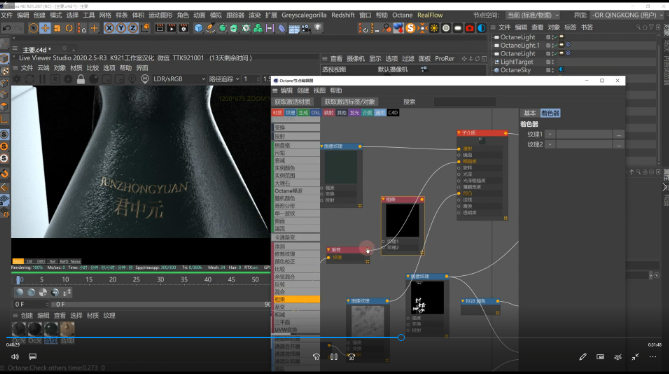Add a Camera object
669x374 pixels.
click(305, 28)
